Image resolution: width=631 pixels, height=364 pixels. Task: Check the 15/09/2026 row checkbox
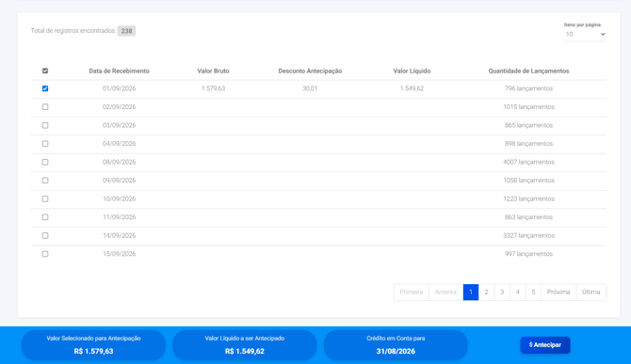[45, 254]
